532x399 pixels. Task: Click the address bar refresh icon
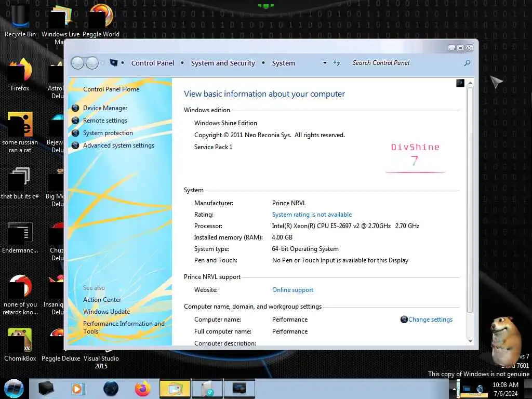[336, 63]
